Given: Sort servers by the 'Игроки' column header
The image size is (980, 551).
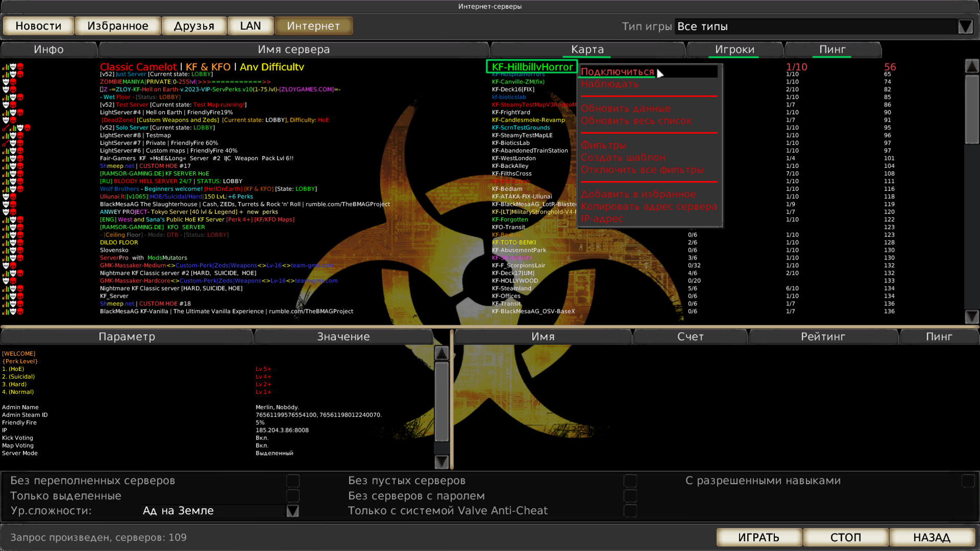Looking at the screenshot, I should (735, 50).
